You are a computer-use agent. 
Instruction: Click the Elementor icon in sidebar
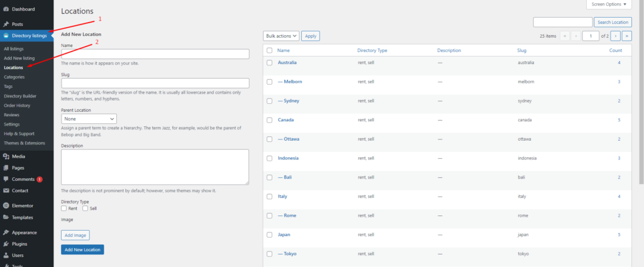[6, 206]
